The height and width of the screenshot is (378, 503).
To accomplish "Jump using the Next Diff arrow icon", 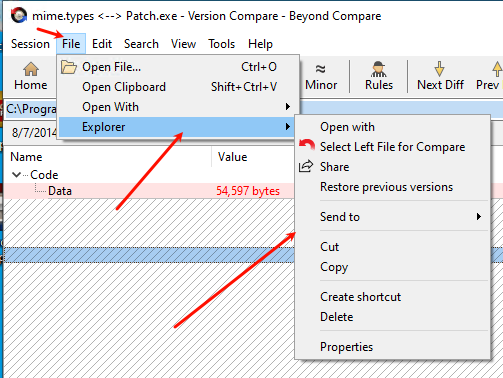I will click(439, 69).
